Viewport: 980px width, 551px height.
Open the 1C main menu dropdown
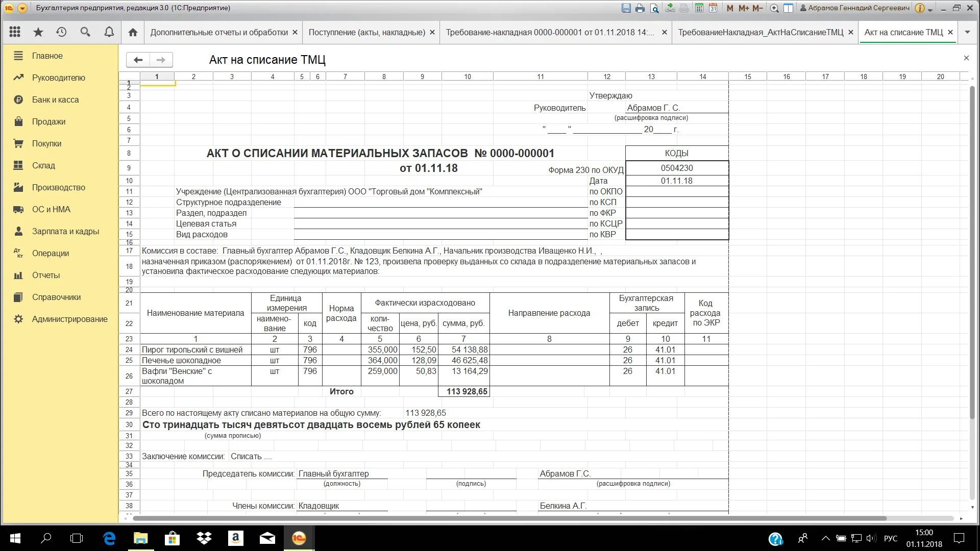click(22, 8)
